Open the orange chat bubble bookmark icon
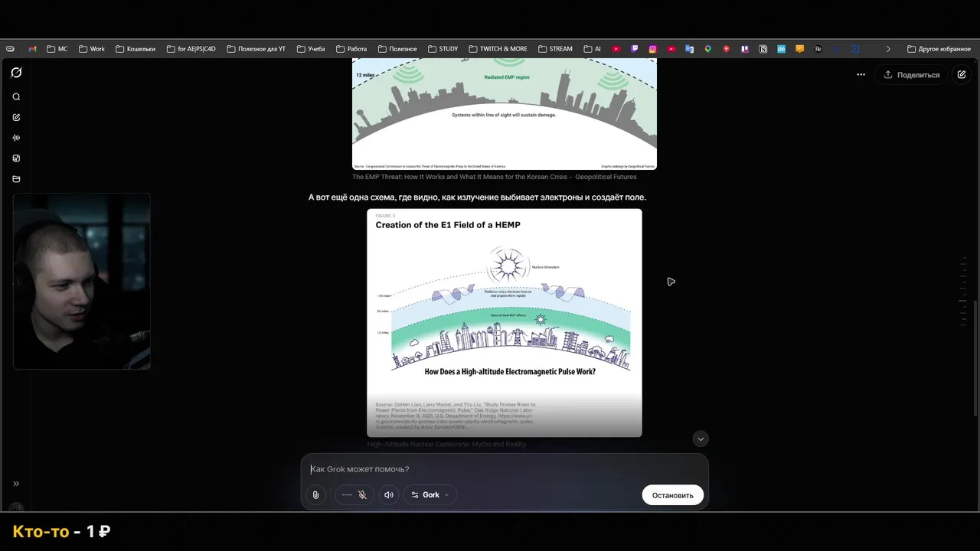 [x=800, y=49]
